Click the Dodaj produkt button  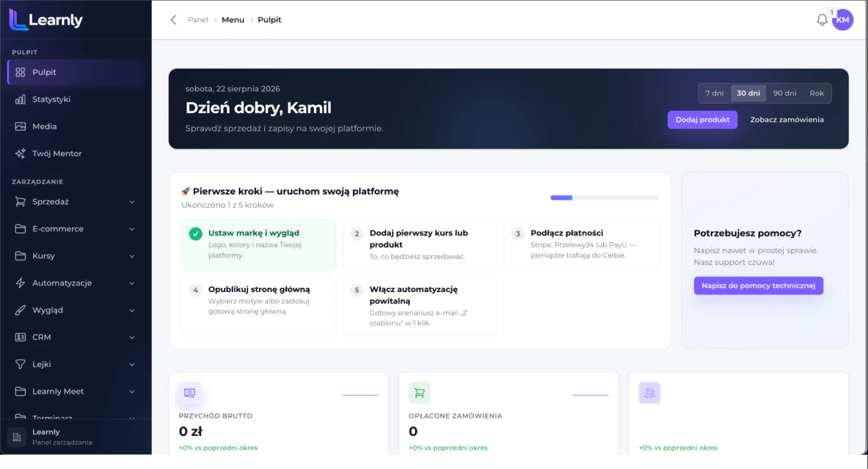point(703,120)
